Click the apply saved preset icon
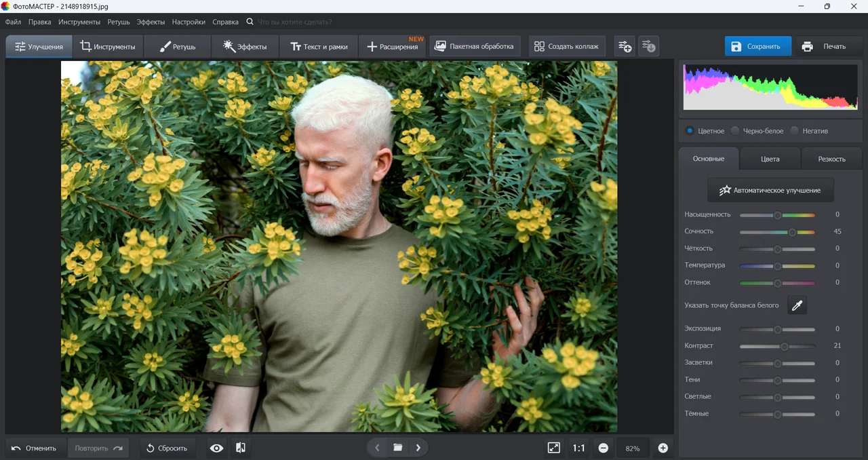This screenshot has width=868, height=460. 648,46
